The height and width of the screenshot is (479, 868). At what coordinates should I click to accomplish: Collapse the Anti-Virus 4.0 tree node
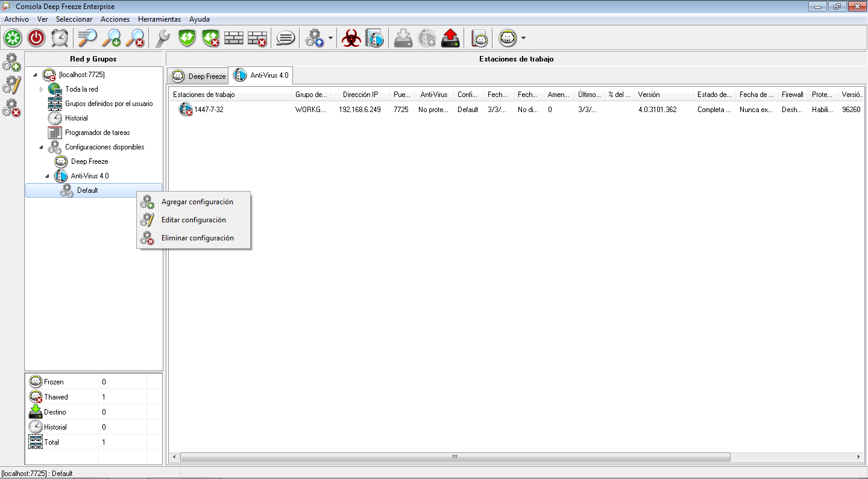coord(47,176)
